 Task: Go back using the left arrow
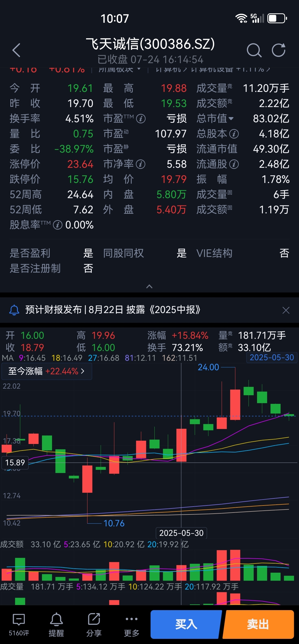click(x=16, y=50)
